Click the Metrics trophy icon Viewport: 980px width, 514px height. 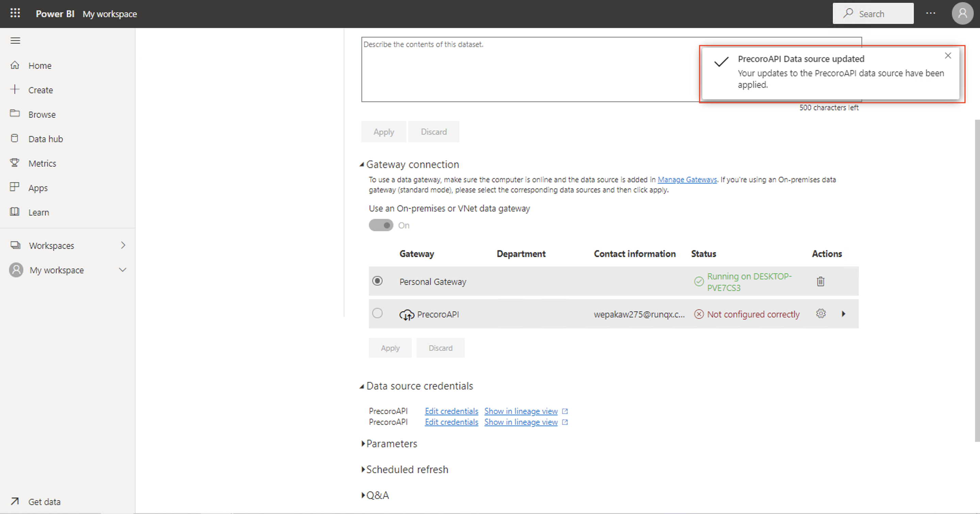15,163
